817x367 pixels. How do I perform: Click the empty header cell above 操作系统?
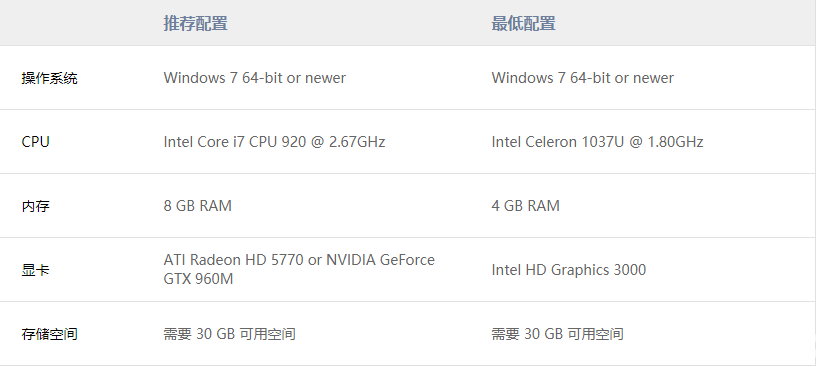78,23
